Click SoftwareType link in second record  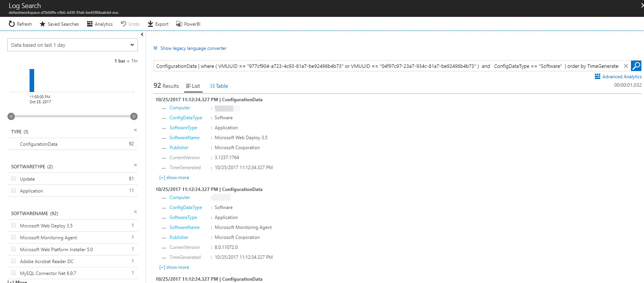[x=183, y=217]
